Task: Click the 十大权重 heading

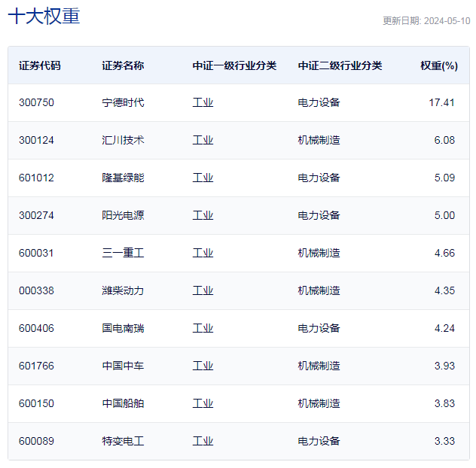Action: 44,16
